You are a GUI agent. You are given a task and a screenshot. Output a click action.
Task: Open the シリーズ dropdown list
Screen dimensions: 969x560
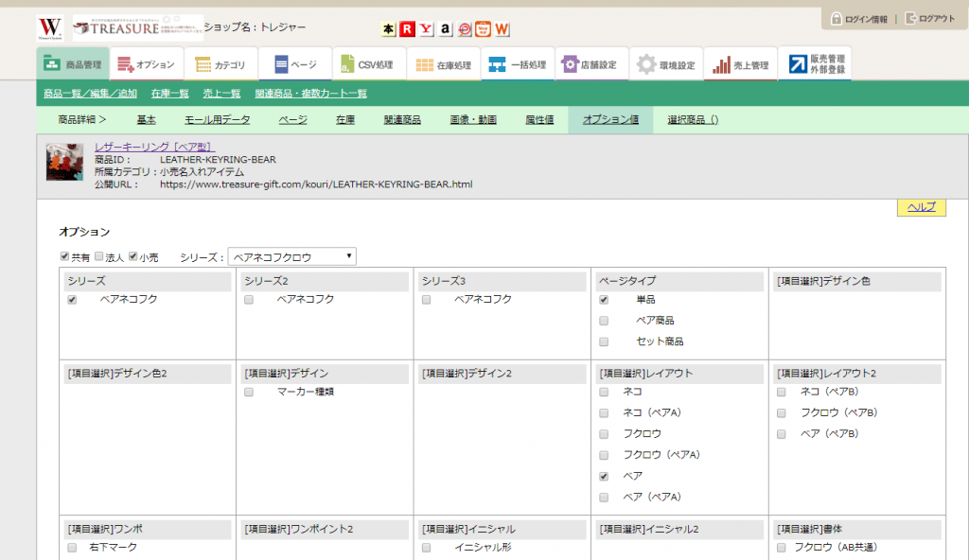pyautogui.click(x=291, y=257)
